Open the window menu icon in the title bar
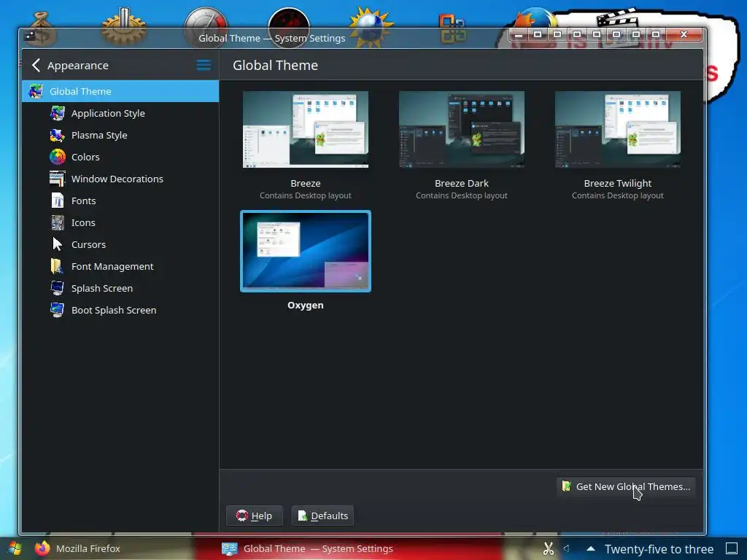The height and width of the screenshot is (560, 747). tap(30, 35)
